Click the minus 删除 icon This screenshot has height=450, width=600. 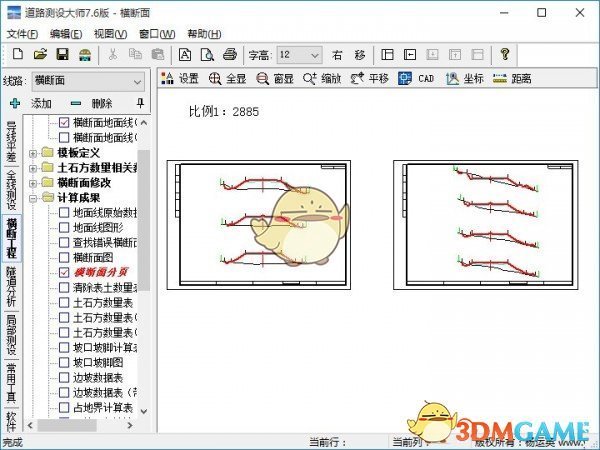[x=76, y=103]
